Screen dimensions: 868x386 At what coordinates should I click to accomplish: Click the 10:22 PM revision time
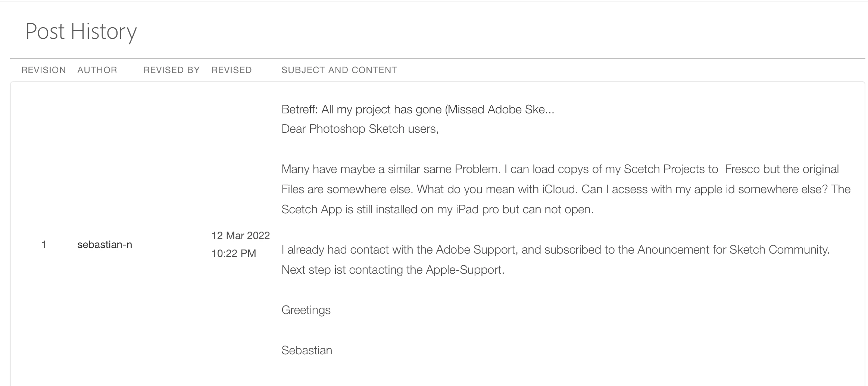234,254
